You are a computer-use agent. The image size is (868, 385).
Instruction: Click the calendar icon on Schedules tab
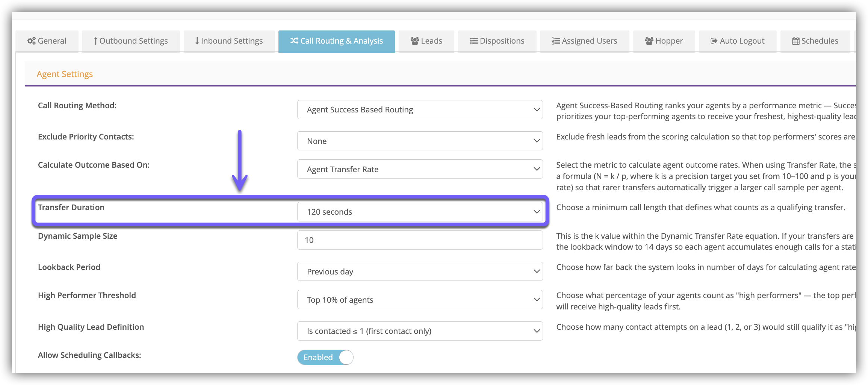coord(796,41)
